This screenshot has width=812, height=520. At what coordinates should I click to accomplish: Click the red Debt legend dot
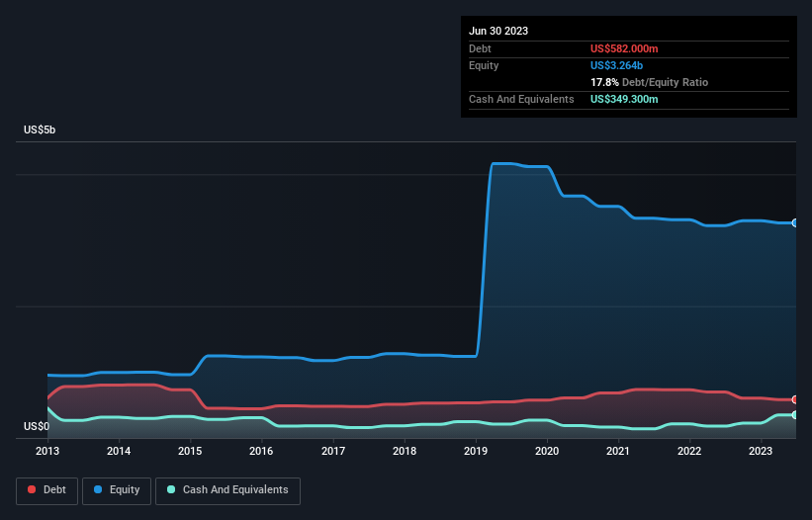32,489
